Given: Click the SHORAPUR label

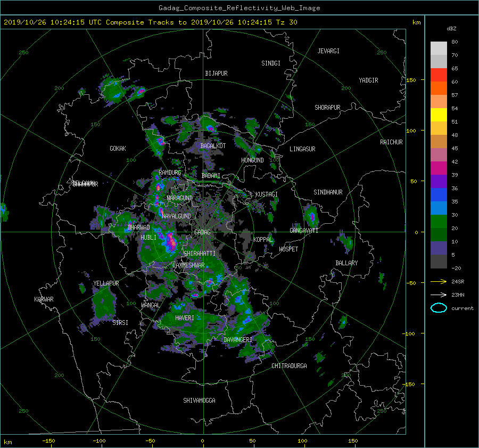Looking at the screenshot, I should pyautogui.click(x=327, y=108).
